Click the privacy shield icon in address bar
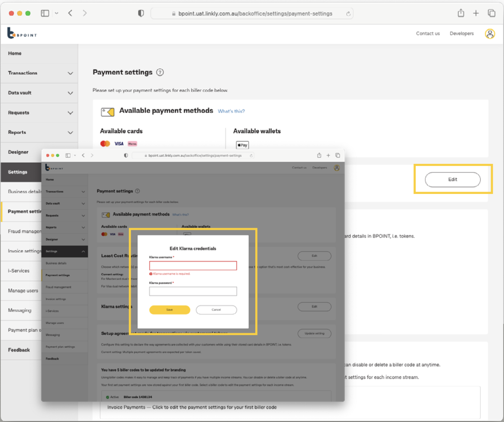Screen dimensions: 504x422 (141, 13)
